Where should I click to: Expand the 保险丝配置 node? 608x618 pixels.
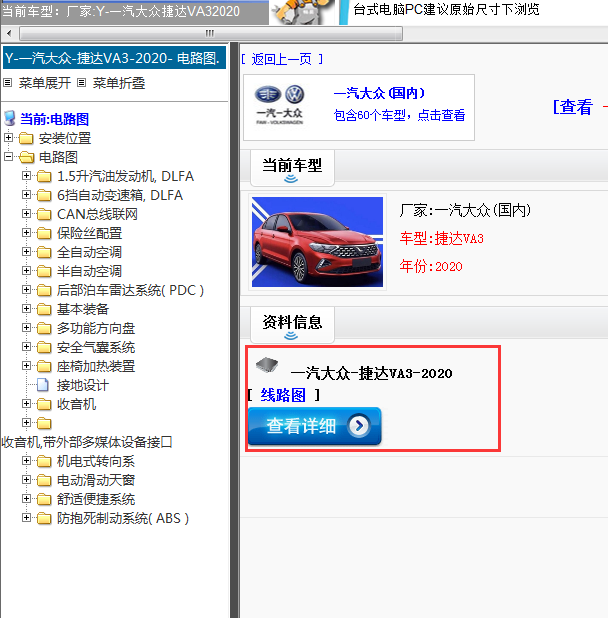click(26, 233)
